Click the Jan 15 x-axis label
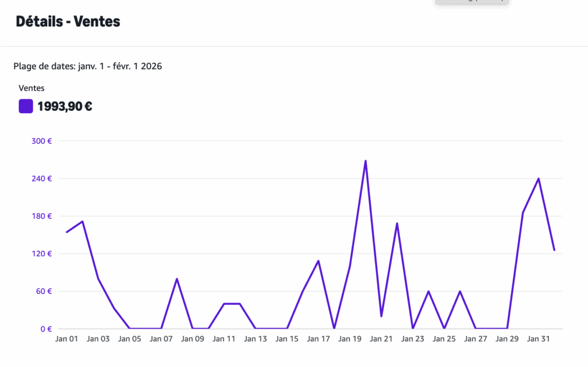This screenshot has width=588, height=367. (287, 339)
